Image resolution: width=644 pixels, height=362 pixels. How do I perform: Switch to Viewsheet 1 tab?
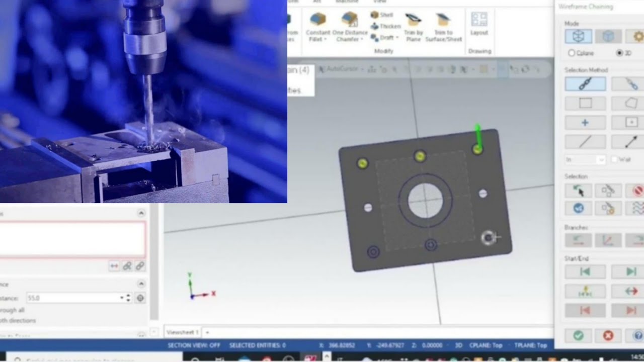click(x=183, y=332)
